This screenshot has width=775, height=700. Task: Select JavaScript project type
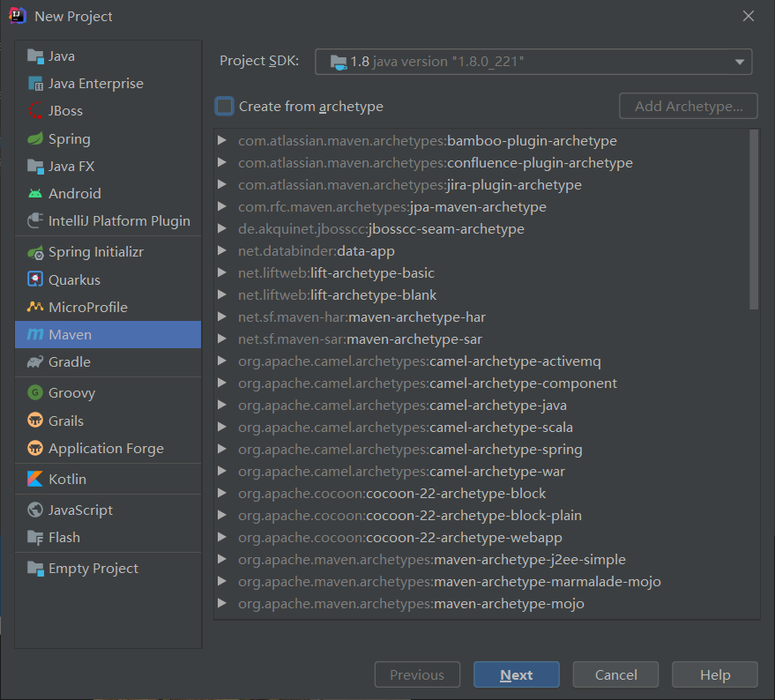108,510
